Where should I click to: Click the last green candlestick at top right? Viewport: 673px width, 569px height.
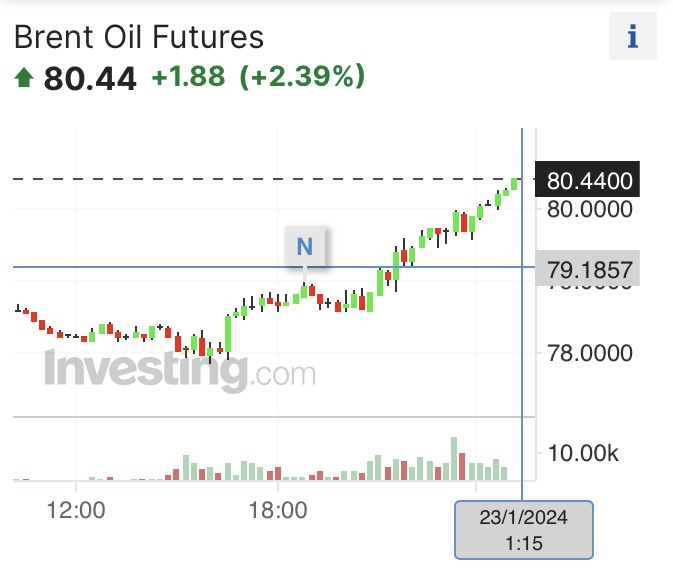coord(514,183)
